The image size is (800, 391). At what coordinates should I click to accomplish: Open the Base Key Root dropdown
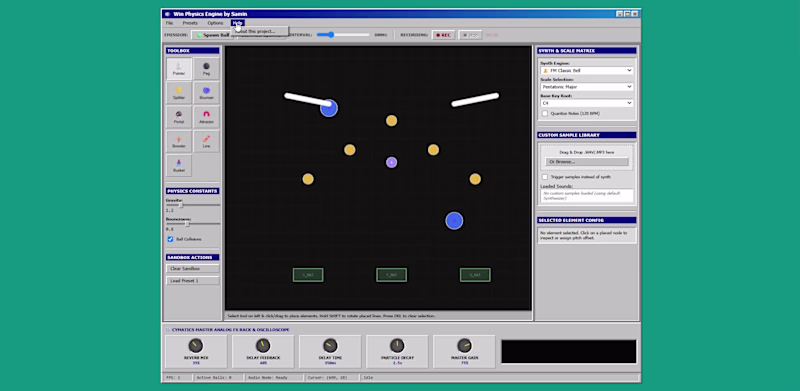(587, 103)
